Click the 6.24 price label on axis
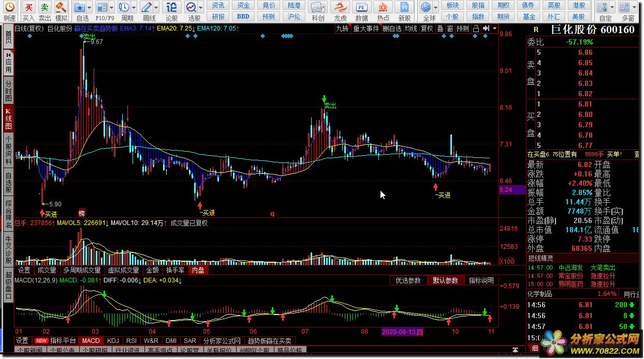The width and height of the screenshot is (644, 359). coord(512,190)
